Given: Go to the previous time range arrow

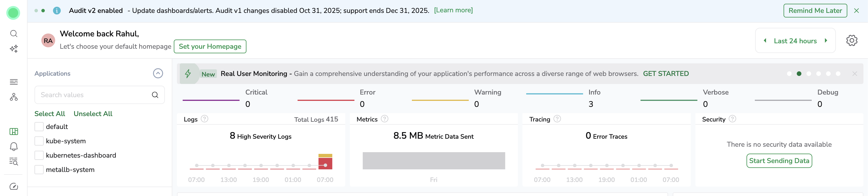Looking at the screenshot, I should tap(765, 41).
